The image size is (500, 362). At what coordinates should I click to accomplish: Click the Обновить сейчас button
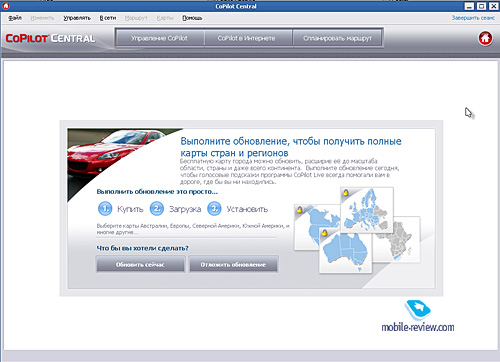(x=140, y=264)
